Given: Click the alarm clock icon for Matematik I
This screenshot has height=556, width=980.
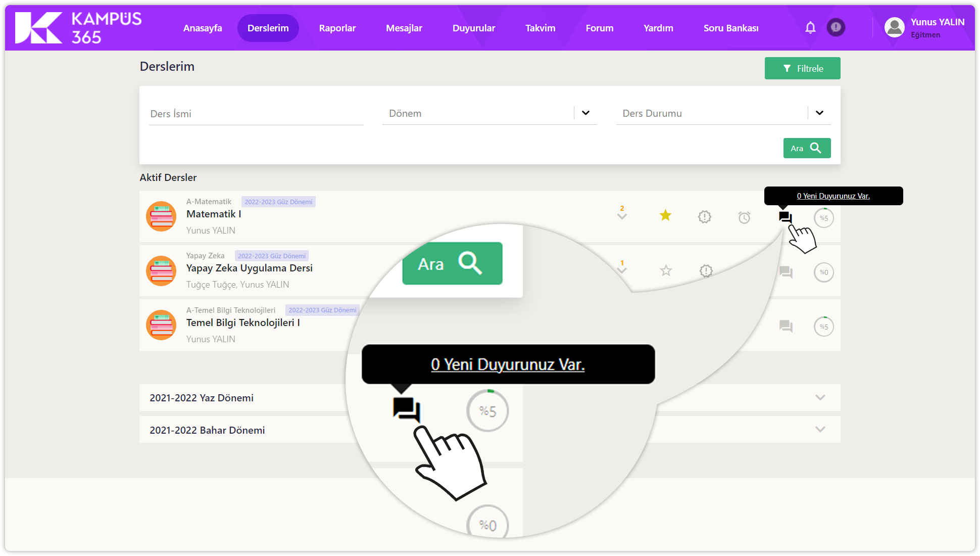Looking at the screenshot, I should pos(744,217).
